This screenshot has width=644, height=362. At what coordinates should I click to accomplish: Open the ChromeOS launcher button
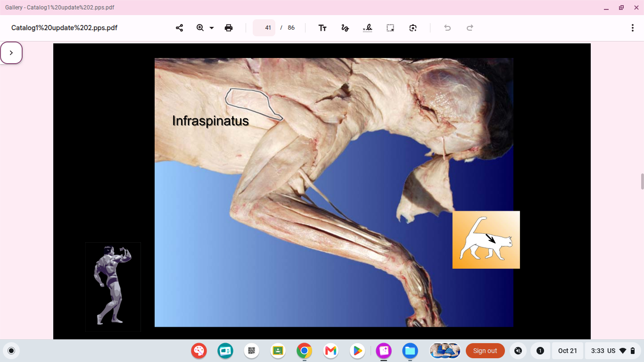coord(11,351)
